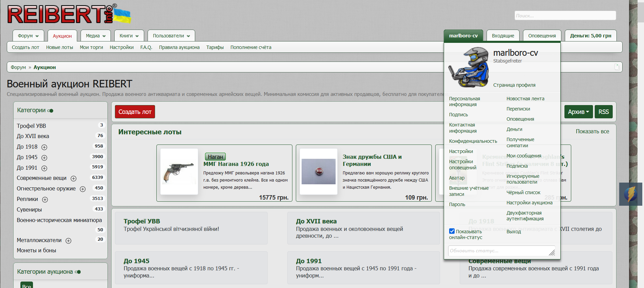Screen dimensions: 644x288
Task: Open Настройки аукциона in account menu
Action: click(x=529, y=203)
